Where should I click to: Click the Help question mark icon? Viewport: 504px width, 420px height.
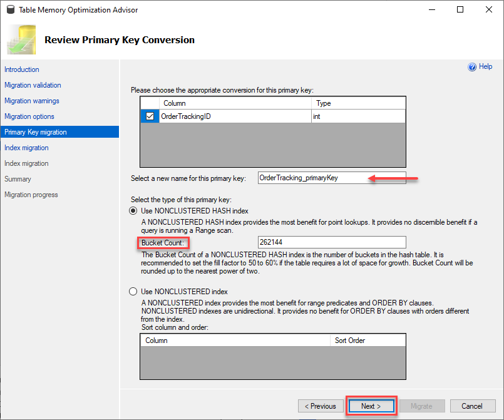472,67
